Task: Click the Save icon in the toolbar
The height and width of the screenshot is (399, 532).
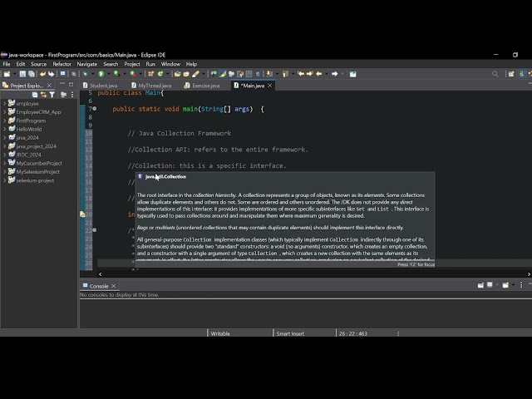Action: (22, 74)
